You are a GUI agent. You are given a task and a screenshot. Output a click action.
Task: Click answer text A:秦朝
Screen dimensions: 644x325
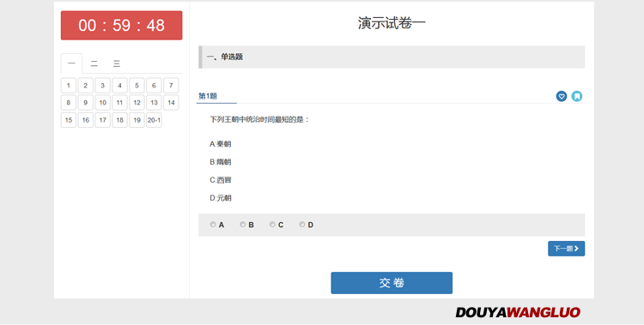[x=220, y=144]
